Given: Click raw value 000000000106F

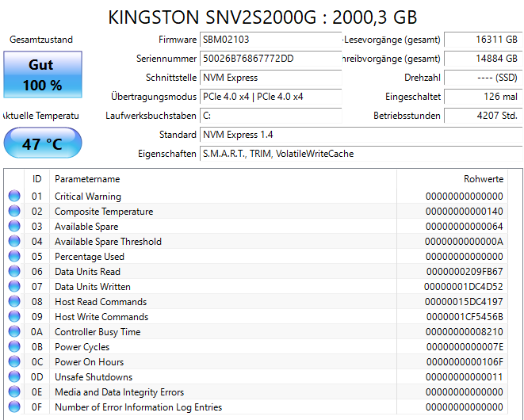Looking at the screenshot, I should pos(465,362).
